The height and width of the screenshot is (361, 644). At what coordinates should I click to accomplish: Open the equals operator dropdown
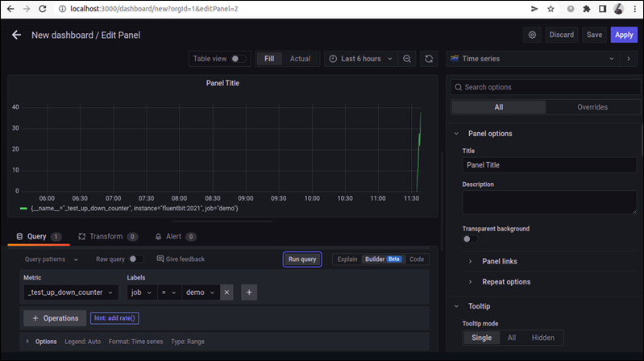point(168,293)
